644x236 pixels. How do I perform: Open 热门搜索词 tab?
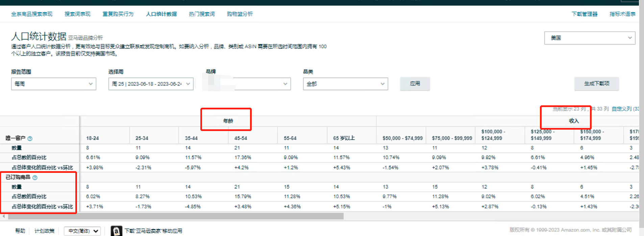tap(202, 14)
